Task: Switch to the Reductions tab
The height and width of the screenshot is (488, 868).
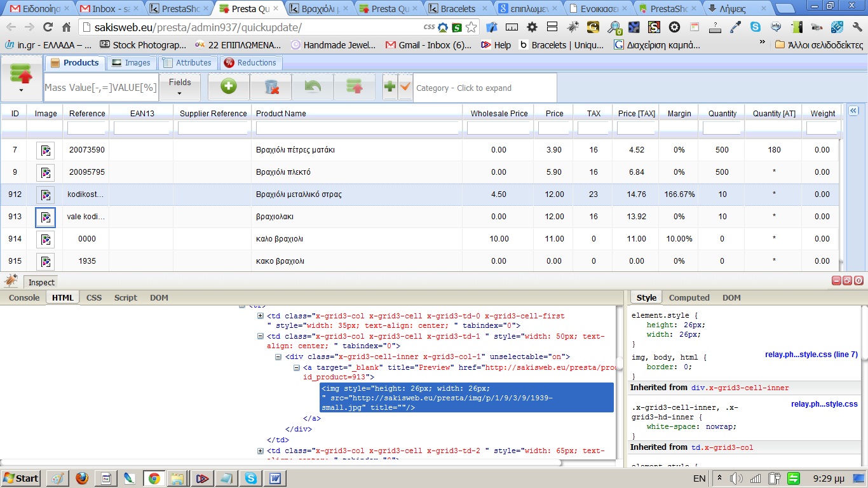Action: coord(251,63)
